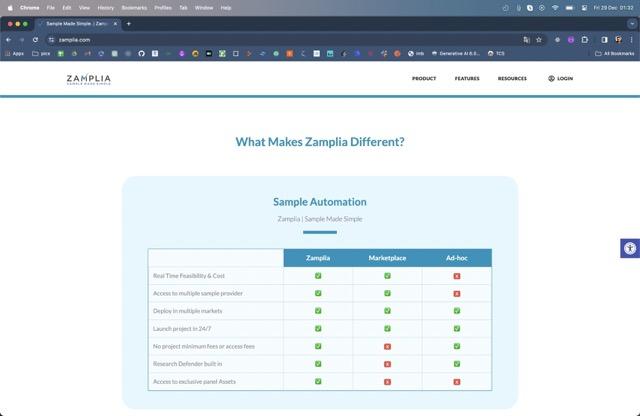Open the File menu
This screenshot has height=416, width=640.
[51, 8]
